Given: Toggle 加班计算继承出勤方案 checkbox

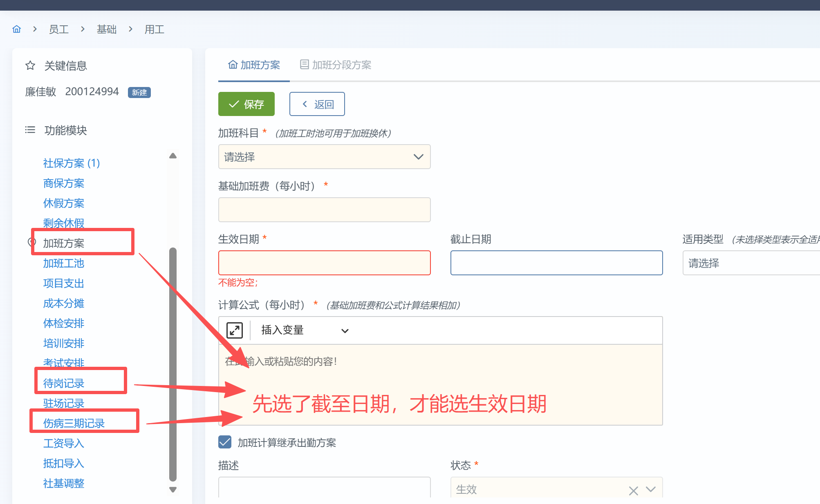Looking at the screenshot, I should [x=225, y=442].
